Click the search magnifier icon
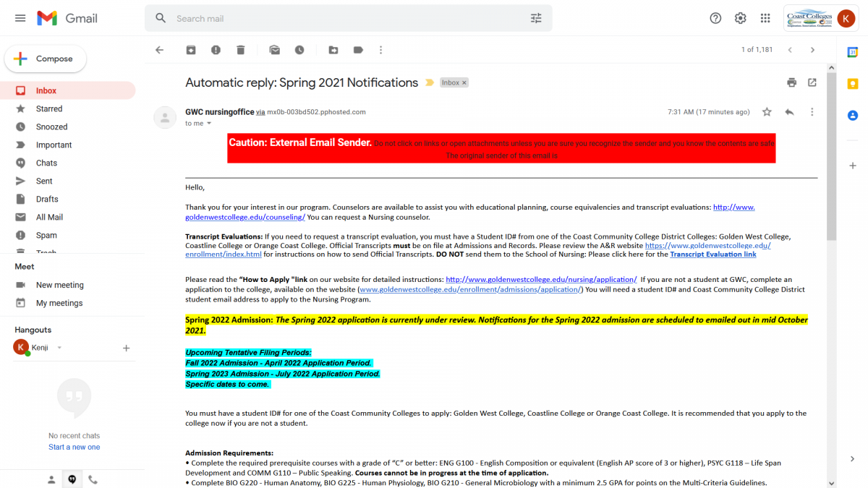This screenshot has width=868, height=488. click(161, 18)
